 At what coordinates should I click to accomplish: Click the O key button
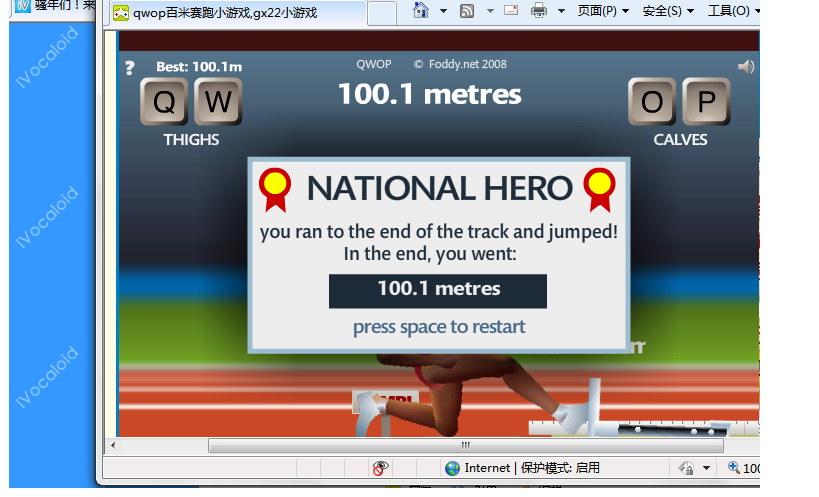tap(652, 101)
